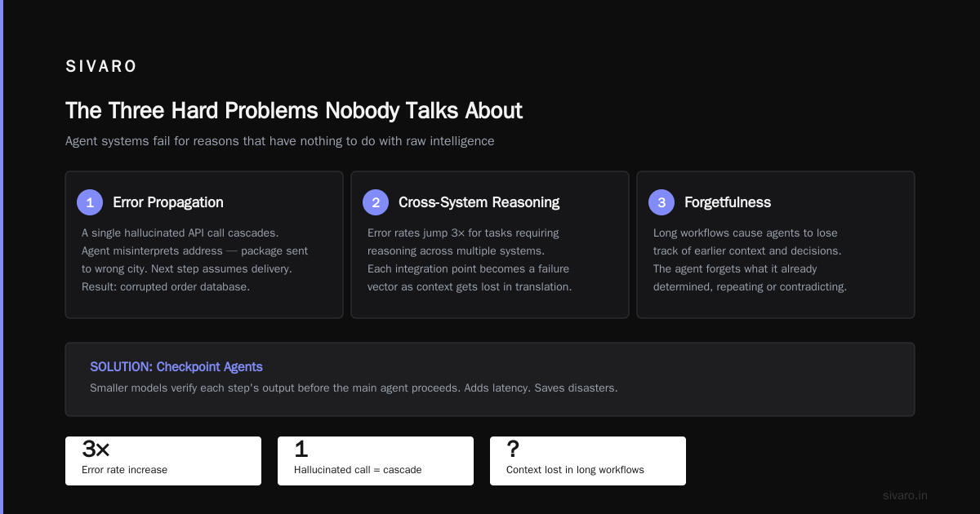The height and width of the screenshot is (514, 980).
Task: Click 'reasoning across multiple systems.' line
Action: 456,250
